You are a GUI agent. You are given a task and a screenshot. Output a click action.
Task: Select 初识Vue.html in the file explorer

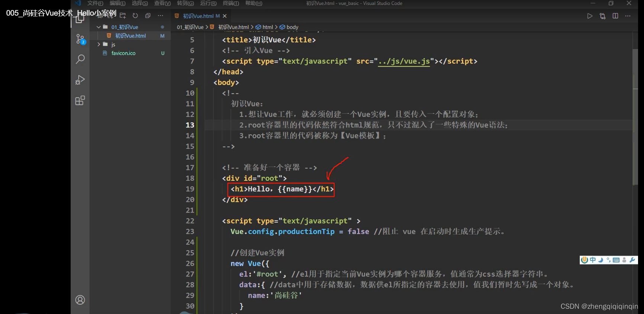point(130,36)
